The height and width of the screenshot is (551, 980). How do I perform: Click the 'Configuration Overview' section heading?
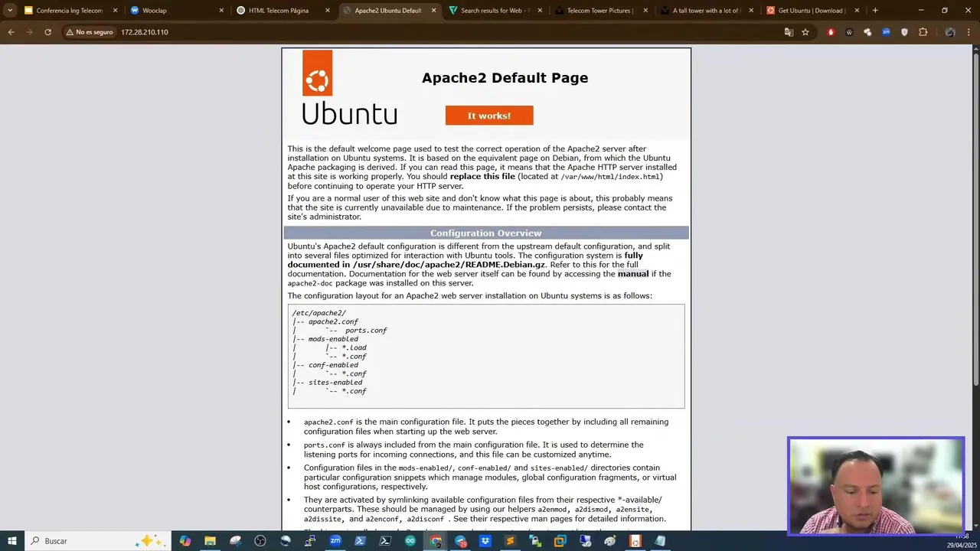click(486, 233)
